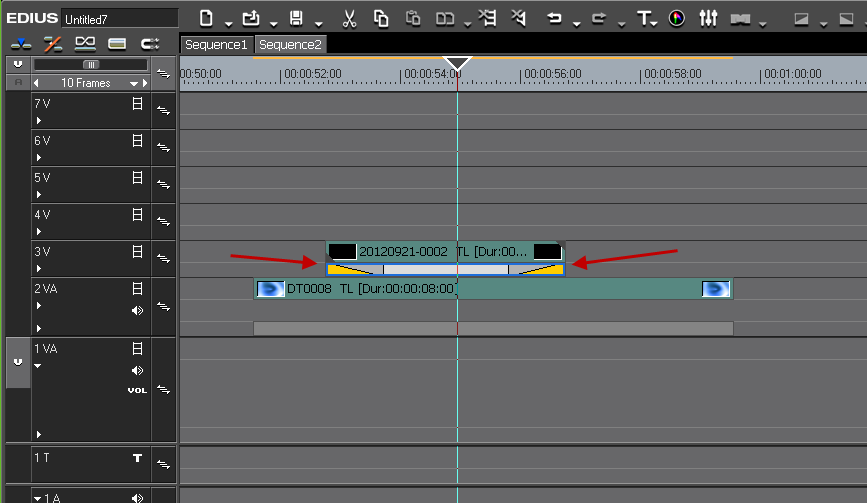Click the color wheel vectorscope icon
Image resolution: width=867 pixels, height=503 pixels.
[677, 18]
